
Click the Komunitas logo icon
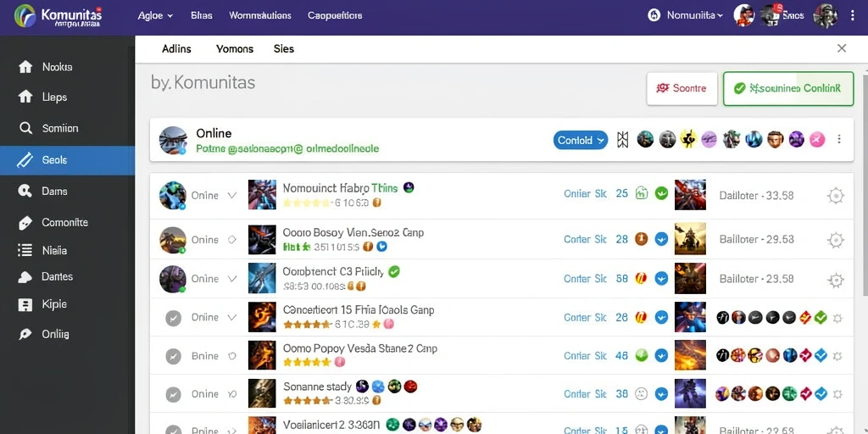25,16
